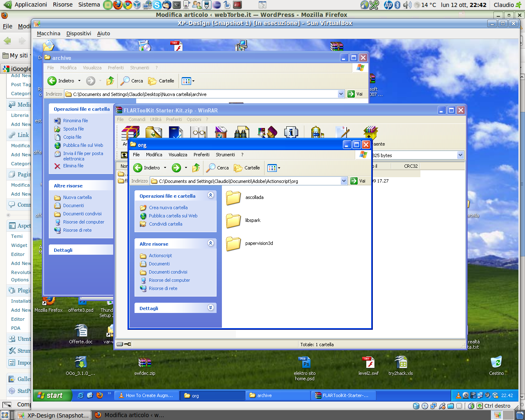Click Elimina file link in archive window
The height and width of the screenshot is (420, 525).
tap(73, 166)
